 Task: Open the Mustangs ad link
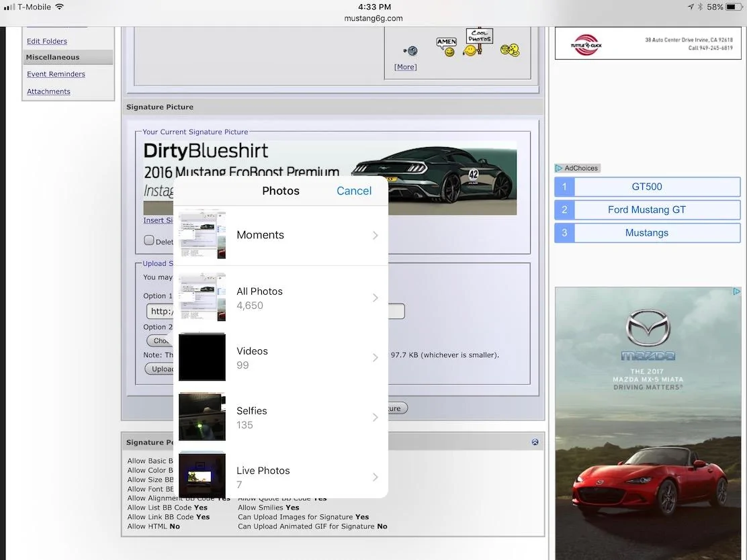click(647, 233)
